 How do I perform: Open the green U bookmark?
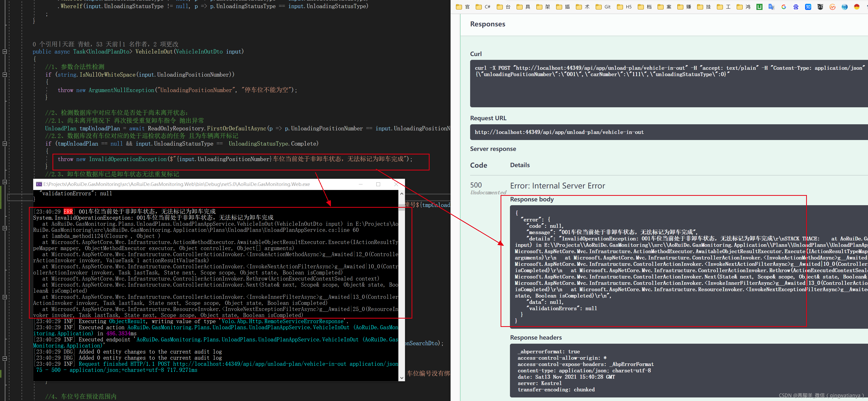pyautogui.click(x=759, y=7)
